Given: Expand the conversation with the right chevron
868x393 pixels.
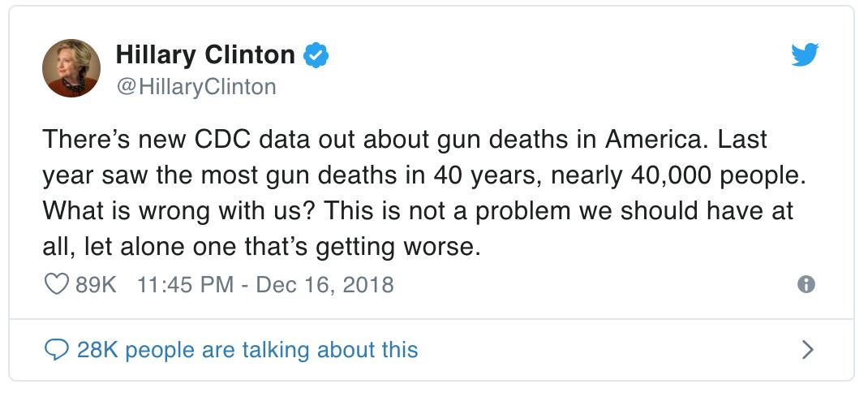Looking at the screenshot, I should (x=806, y=350).
